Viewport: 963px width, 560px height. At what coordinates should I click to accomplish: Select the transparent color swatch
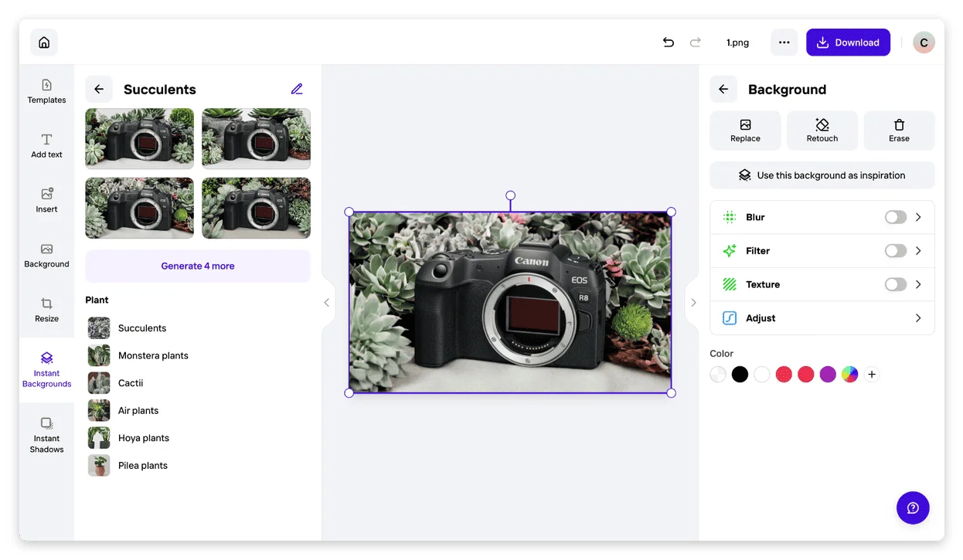pos(718,375)
